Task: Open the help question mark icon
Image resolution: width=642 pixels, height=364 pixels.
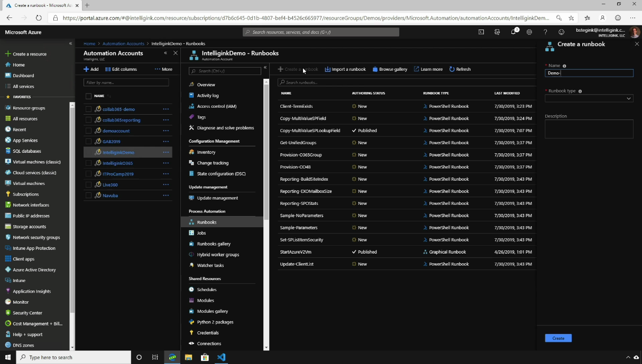Action: click(545, 32)
